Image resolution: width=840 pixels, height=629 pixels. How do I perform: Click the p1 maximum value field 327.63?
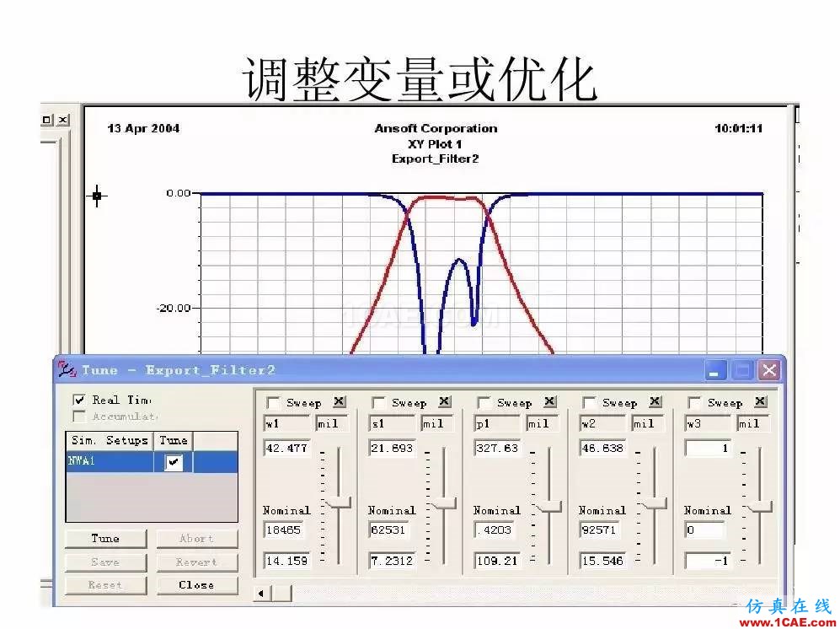tap(498, 449)
